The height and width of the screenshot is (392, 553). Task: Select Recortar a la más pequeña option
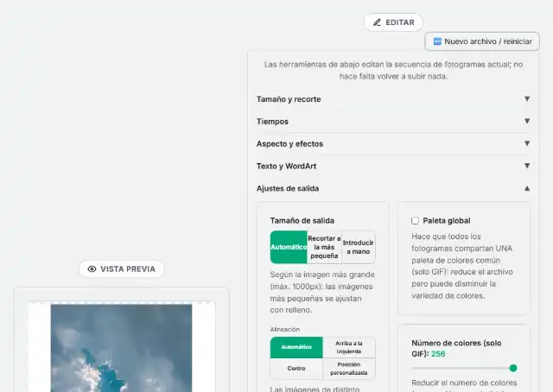(324, 247)
